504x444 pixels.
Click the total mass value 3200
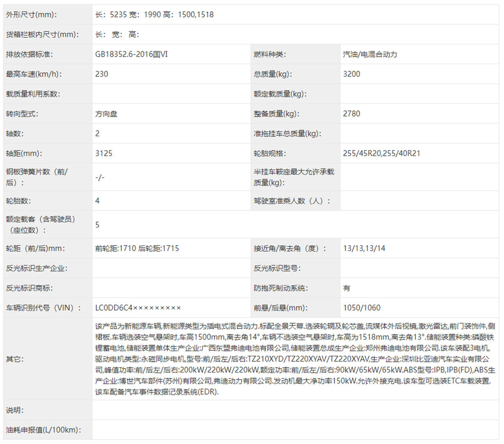click(352, 74)
